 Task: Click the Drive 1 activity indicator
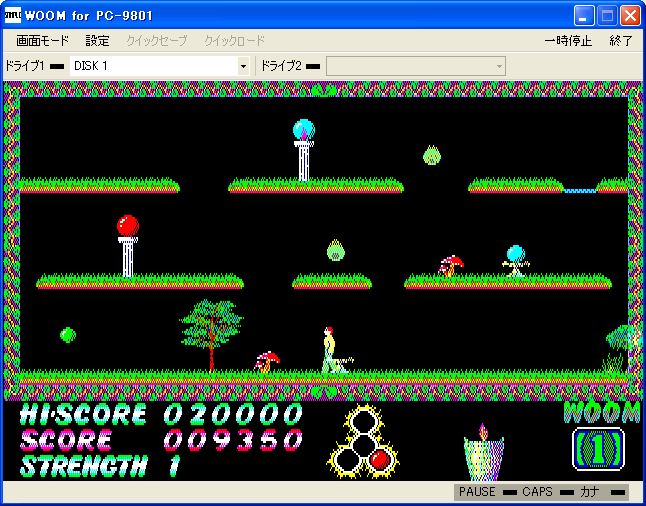click(57, 66)
